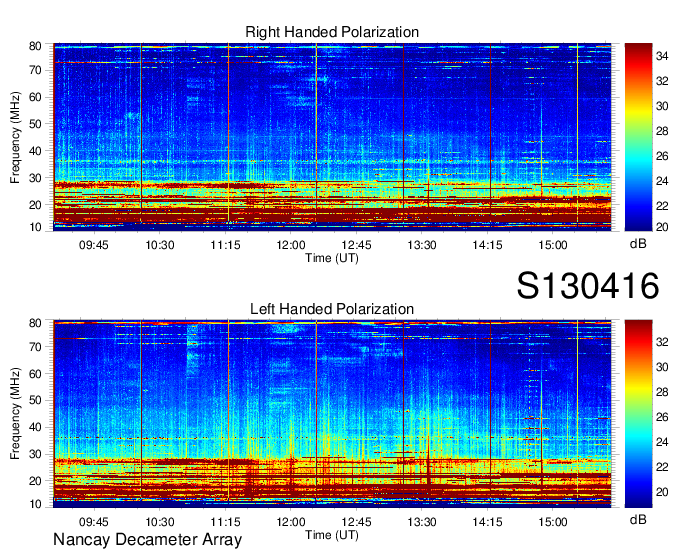Click the 50 MHz tick label of top plot
Screen dimensions: 680x552
point(35,124)
